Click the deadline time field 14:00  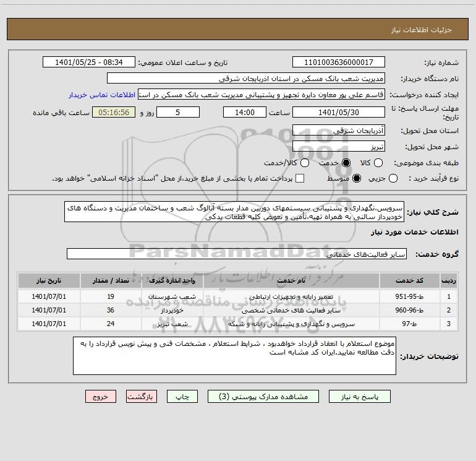pos(245,112)
